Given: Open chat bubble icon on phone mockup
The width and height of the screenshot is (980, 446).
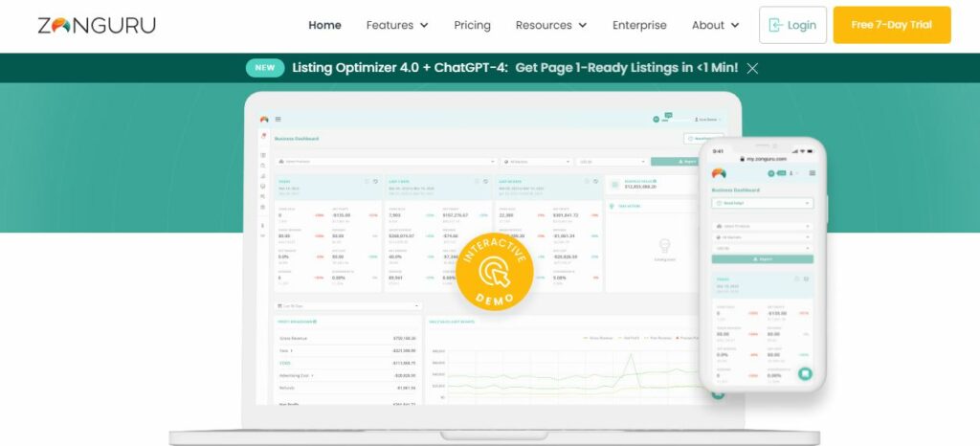Looking at the screenshot, I should point(805,373).
